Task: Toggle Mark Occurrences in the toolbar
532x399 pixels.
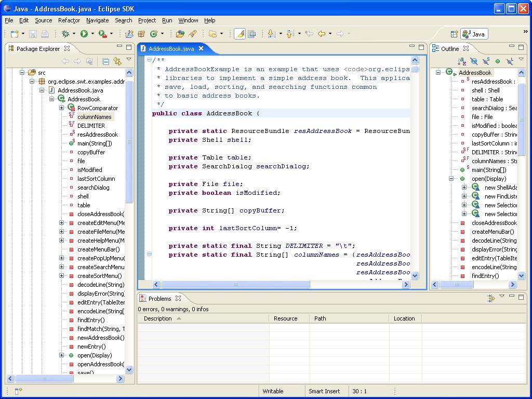Action: click(x=240, y=34)
